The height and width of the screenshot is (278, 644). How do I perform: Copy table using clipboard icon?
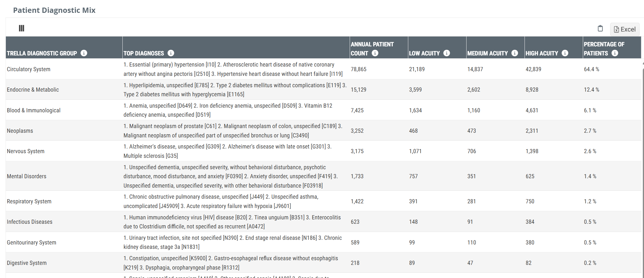click(x=600, y=28)
